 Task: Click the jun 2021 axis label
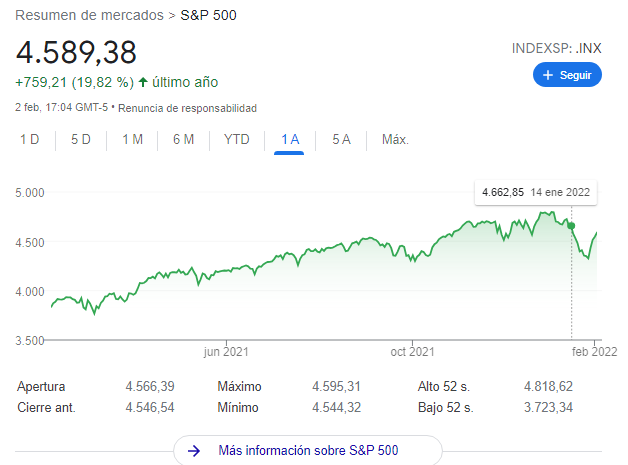[x=225, y=351]
